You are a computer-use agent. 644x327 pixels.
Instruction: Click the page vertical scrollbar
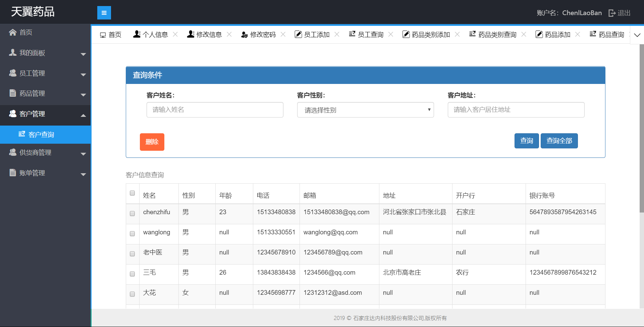pyautogui.click(x=641, y=134)
